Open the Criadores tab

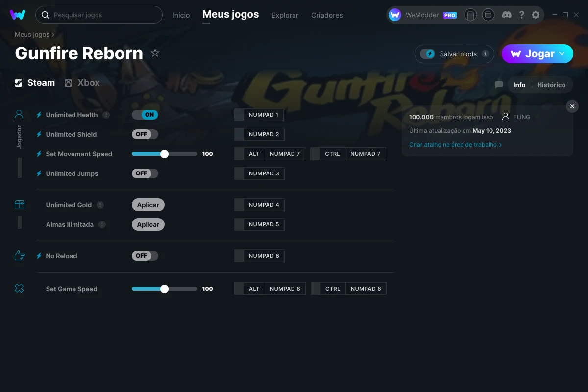327,15
